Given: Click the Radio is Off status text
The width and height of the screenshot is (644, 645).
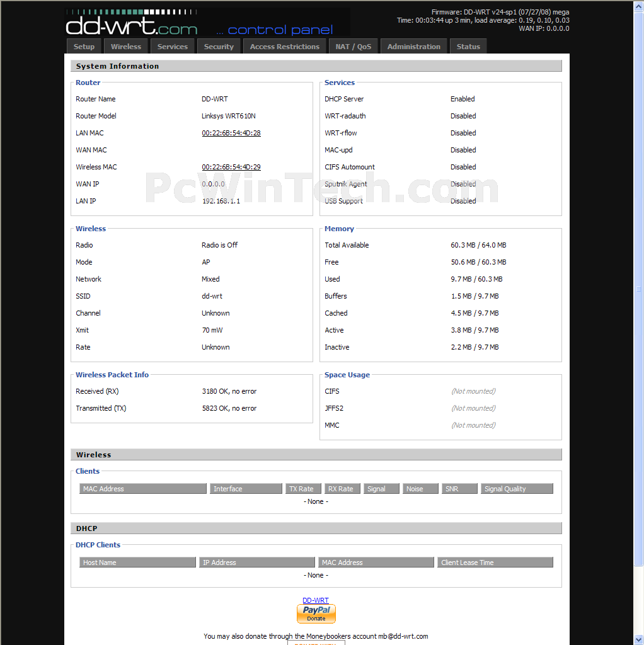Looking at the screenshot, I should [x=220, y=245].
